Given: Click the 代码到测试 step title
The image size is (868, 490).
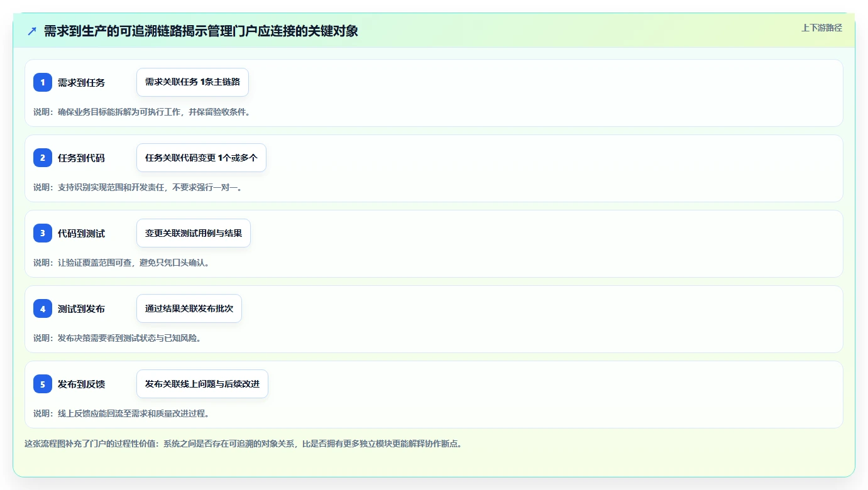Looking at the screenshot, I should click(81, 233).
